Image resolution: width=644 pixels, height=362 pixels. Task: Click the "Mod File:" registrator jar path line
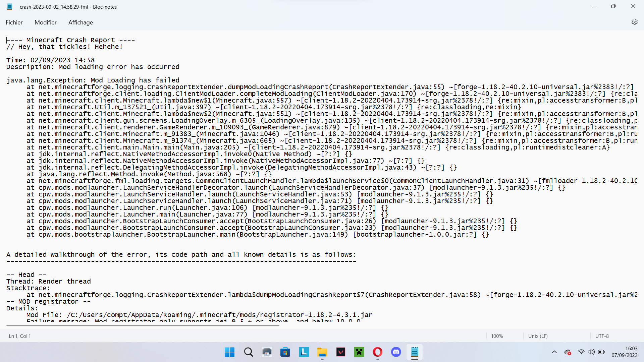[x=199, y=315]
